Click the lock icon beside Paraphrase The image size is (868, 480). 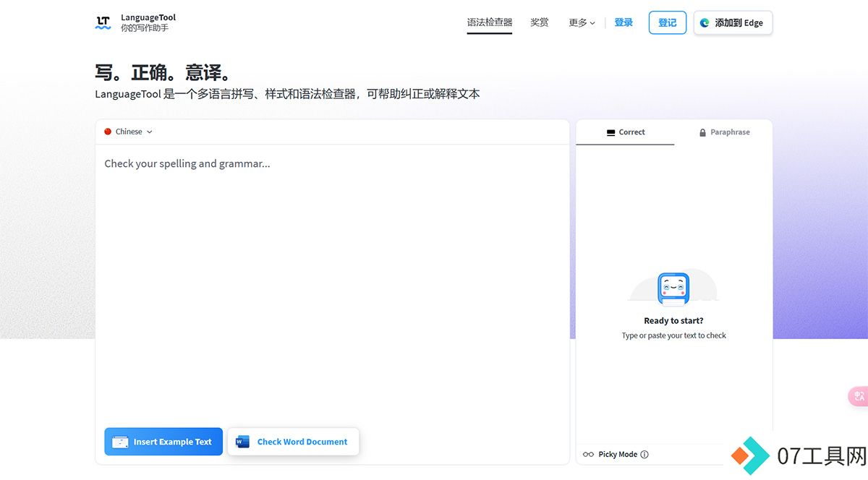(x=702, y=132)
